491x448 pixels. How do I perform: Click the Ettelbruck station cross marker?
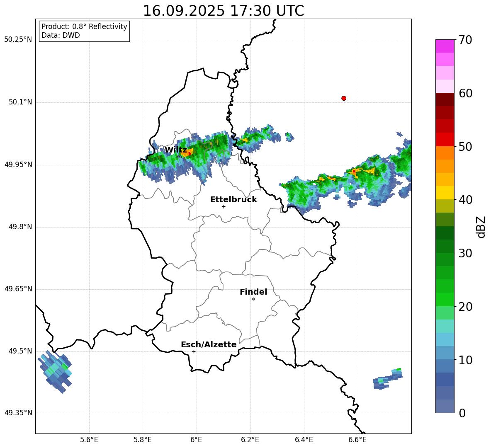tap(224, 206)
